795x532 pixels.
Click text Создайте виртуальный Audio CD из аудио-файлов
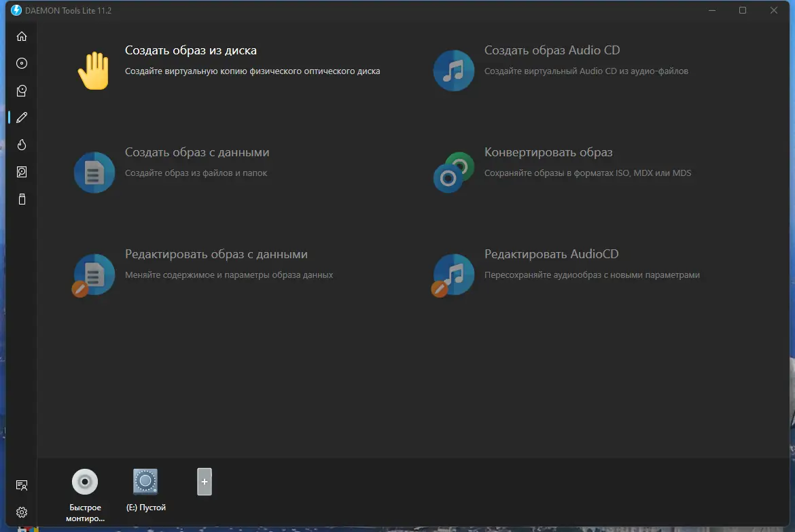pos(586,71)
